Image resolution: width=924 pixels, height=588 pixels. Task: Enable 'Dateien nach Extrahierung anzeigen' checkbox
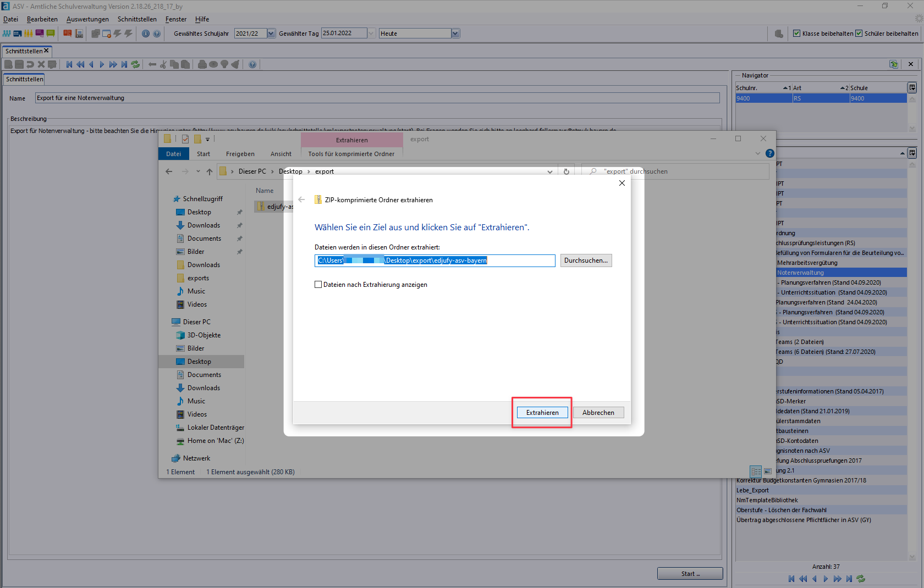pos(318,285)
